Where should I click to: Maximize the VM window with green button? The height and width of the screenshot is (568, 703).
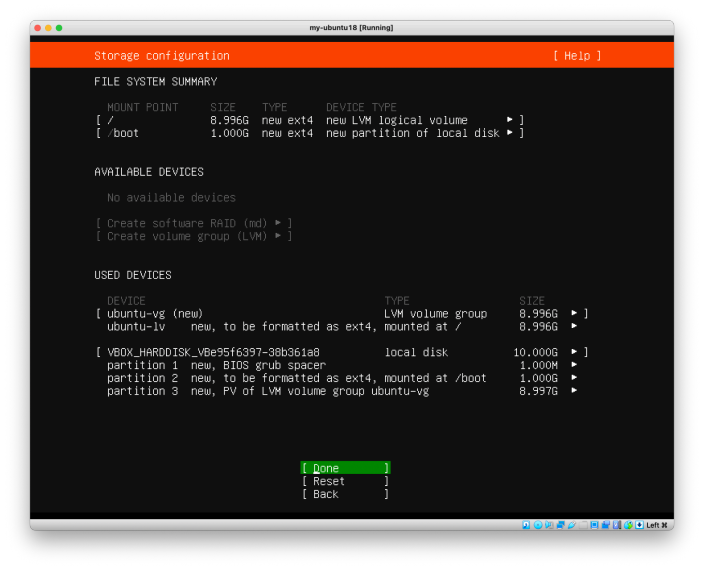[x=59, y=28]
